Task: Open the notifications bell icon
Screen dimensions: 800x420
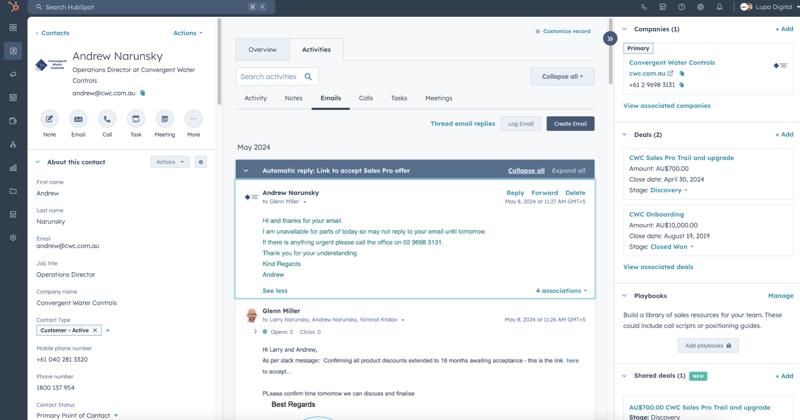Action: 719,7
